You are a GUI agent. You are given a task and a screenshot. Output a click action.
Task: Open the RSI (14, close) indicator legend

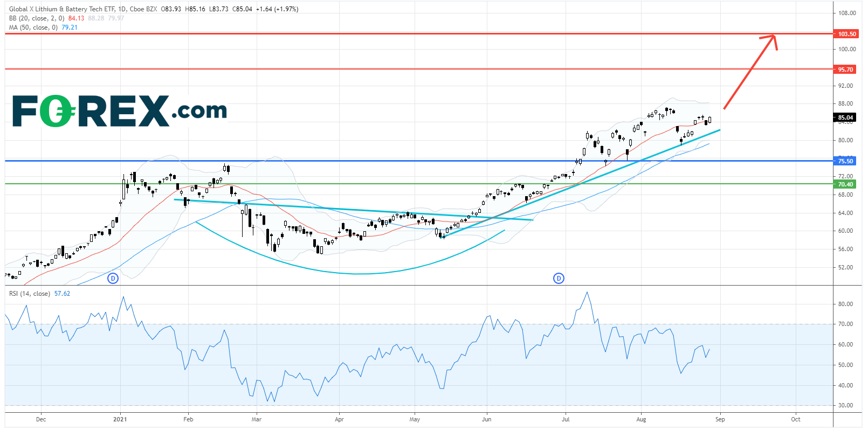pyautogui.click(x=29, y=294)
